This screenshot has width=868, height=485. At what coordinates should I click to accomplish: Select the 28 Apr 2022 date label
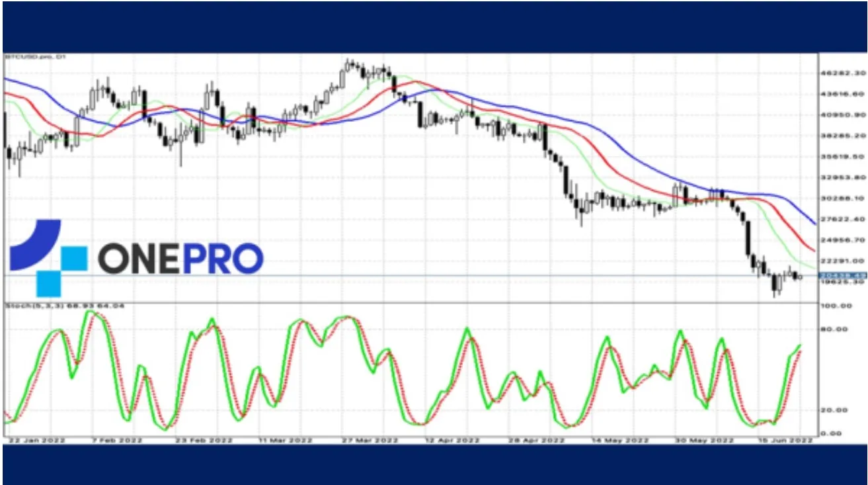coord(535,440)
